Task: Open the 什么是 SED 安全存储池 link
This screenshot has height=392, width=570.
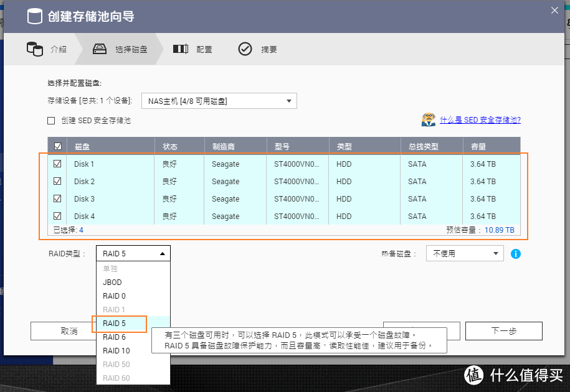Action: [x=480, y=119]
